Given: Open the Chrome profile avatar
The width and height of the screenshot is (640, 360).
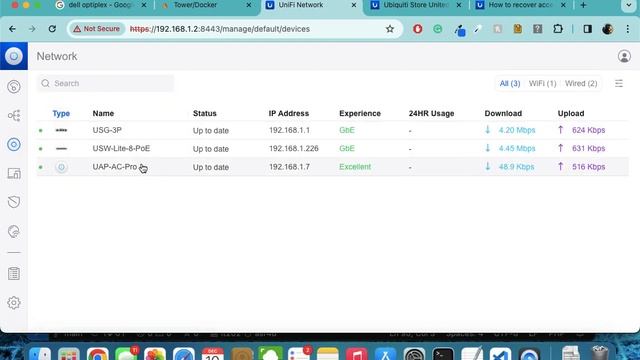Looking at the screenshot, I should point(607,29).
